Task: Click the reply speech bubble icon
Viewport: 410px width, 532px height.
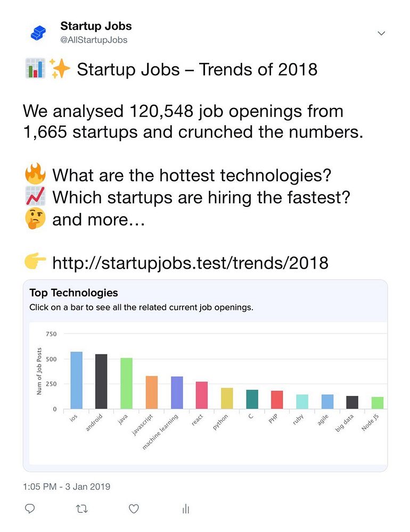Action: click(x=30, y=509)
